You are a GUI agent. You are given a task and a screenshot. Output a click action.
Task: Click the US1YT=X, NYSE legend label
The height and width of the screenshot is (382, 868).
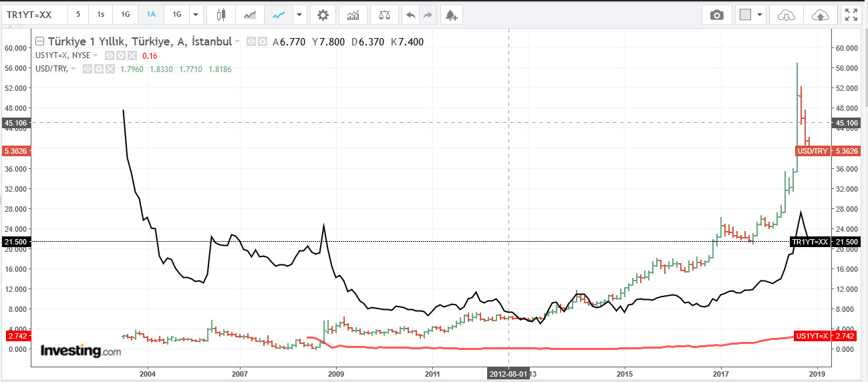(x=62, y=55)
